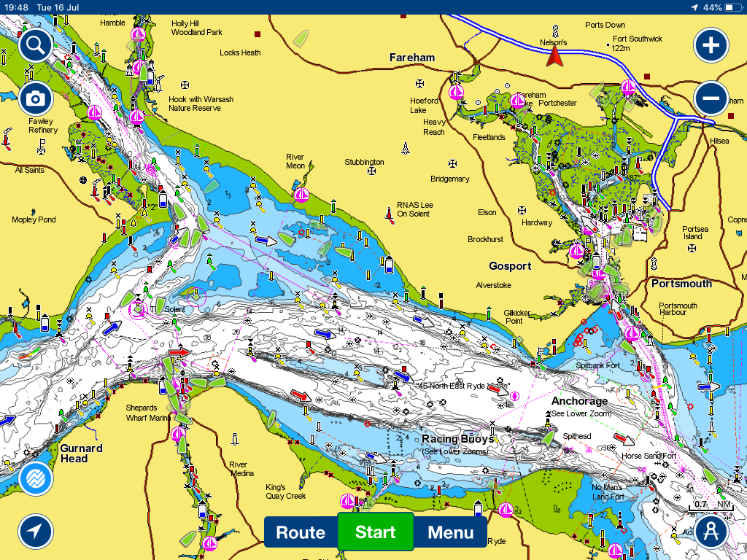This screenshot has width=747, height=560.
Task: Zoom in with the plus button
Action: click(711, 47)
